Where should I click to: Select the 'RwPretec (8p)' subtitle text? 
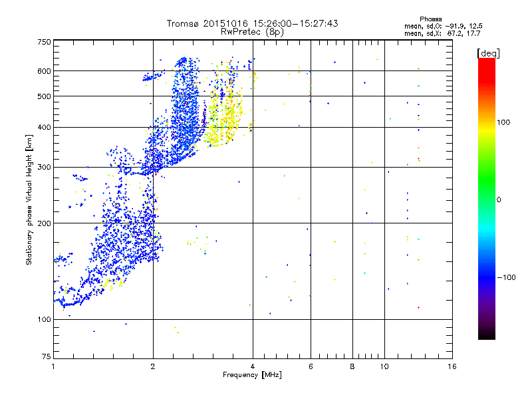pyautogui.click(x=252, y=32)
